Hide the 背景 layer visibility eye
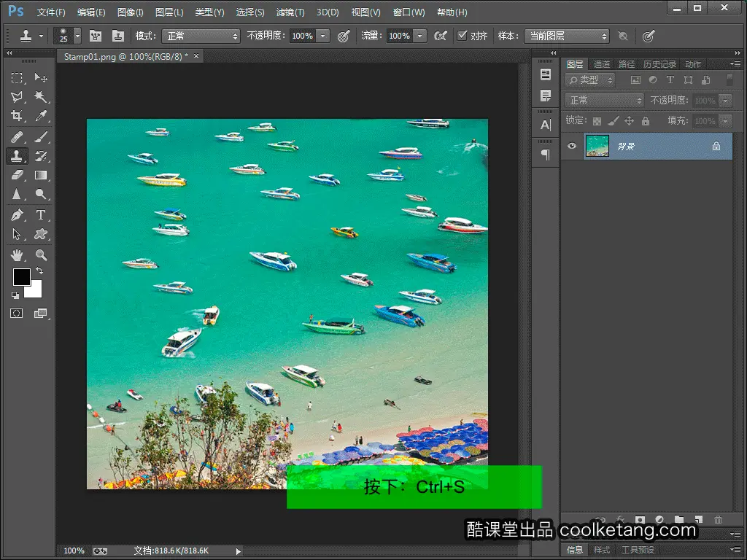Screen dimensions: 747x560 click(572, 146)
